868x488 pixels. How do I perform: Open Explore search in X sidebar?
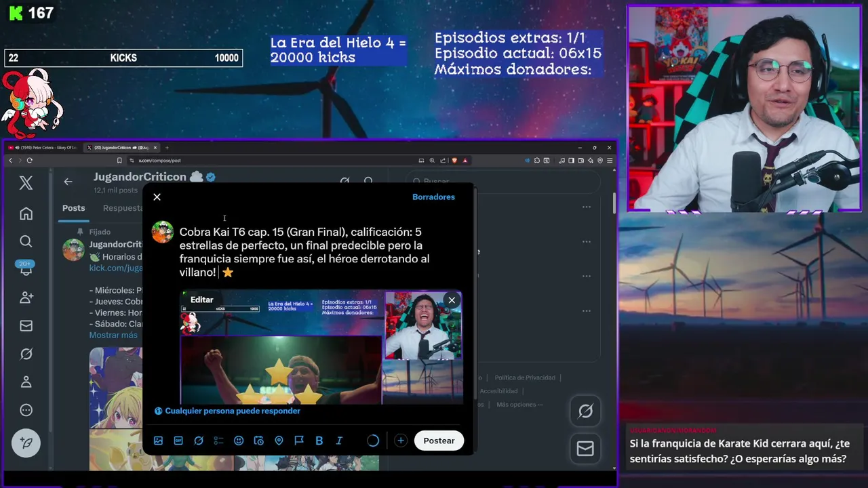click(x=26, y=241)
